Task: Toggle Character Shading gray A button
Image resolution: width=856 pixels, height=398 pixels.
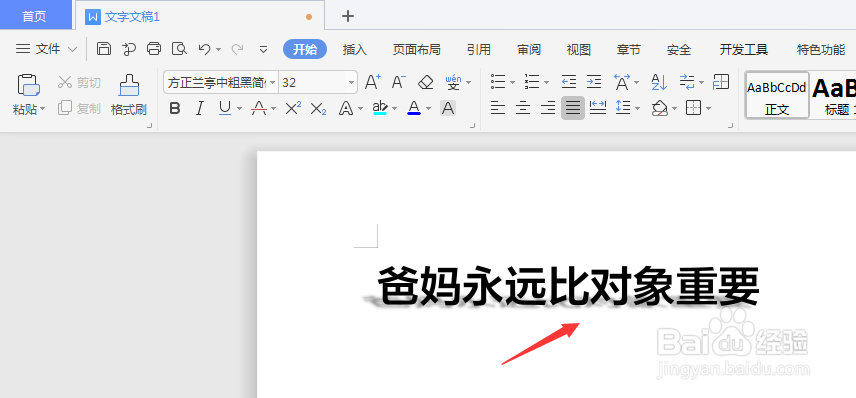Action: (448, 108)
